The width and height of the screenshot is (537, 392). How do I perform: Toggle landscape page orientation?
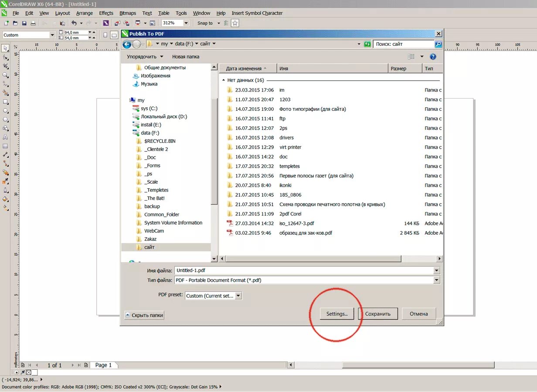(x=114, y=35)
